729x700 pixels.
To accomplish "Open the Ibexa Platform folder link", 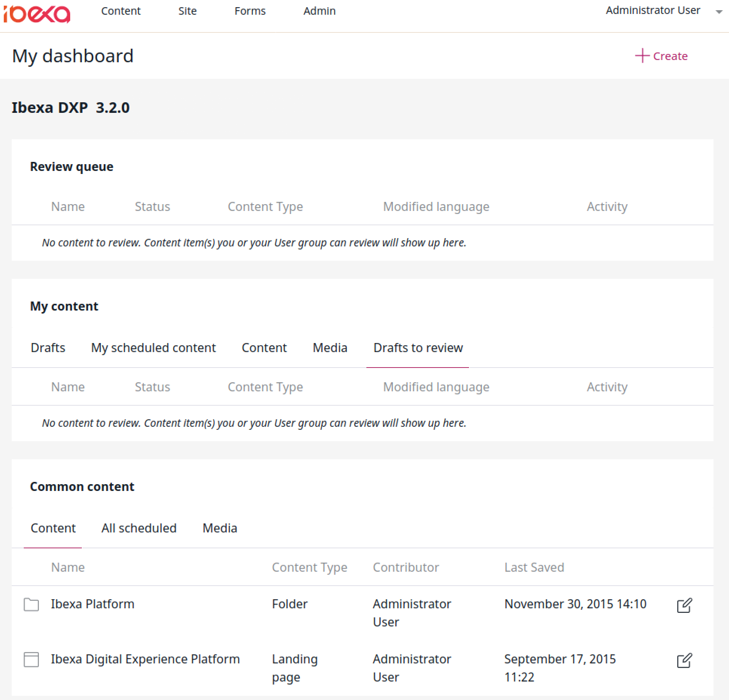I will tap(92, 604).
